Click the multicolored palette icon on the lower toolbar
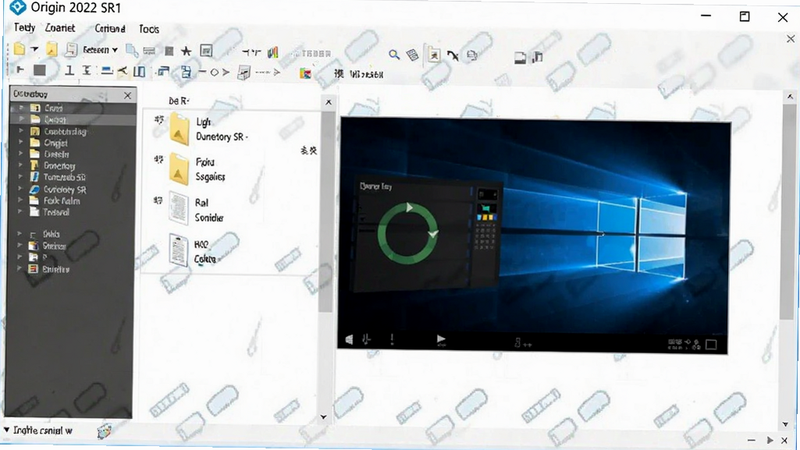Screen dimensions: 800x450 click(305, 74)
